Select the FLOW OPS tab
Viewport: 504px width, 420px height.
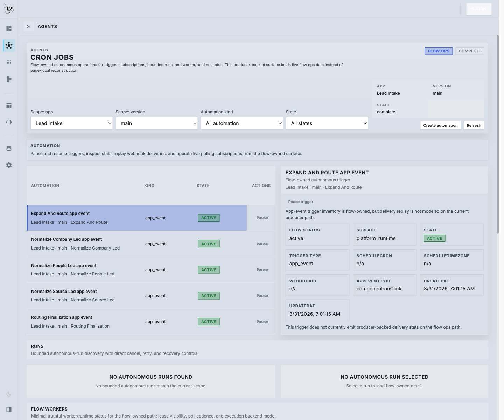(439, 51)
